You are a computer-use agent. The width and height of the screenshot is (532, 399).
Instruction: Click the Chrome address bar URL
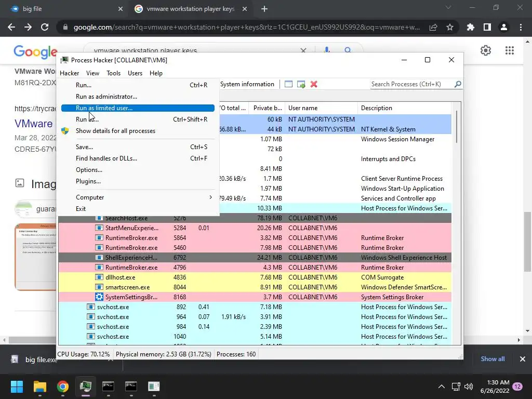246,27
